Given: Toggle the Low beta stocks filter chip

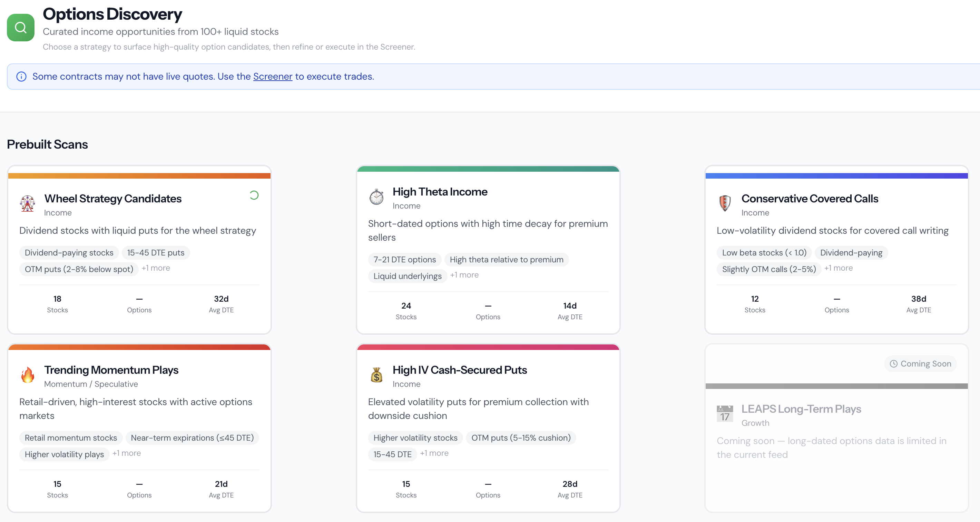Looking at the screenshot, I should [x=764, y=252].
